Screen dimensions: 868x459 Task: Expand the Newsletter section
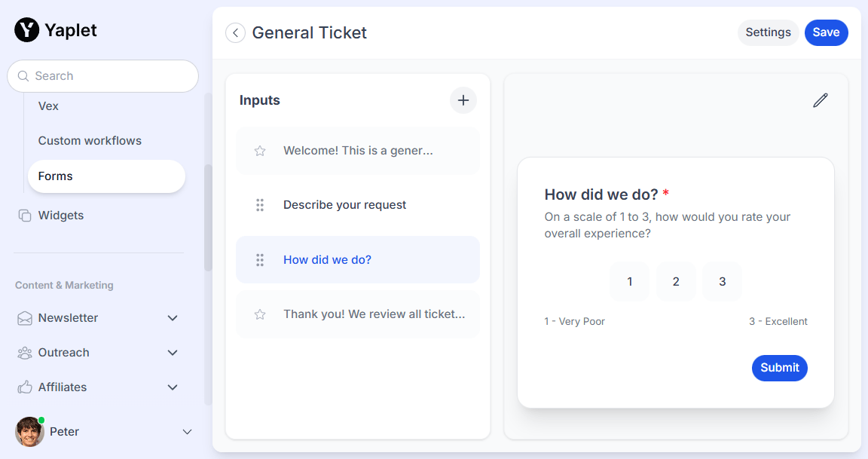pyautogui.click(x=173, y=318)
